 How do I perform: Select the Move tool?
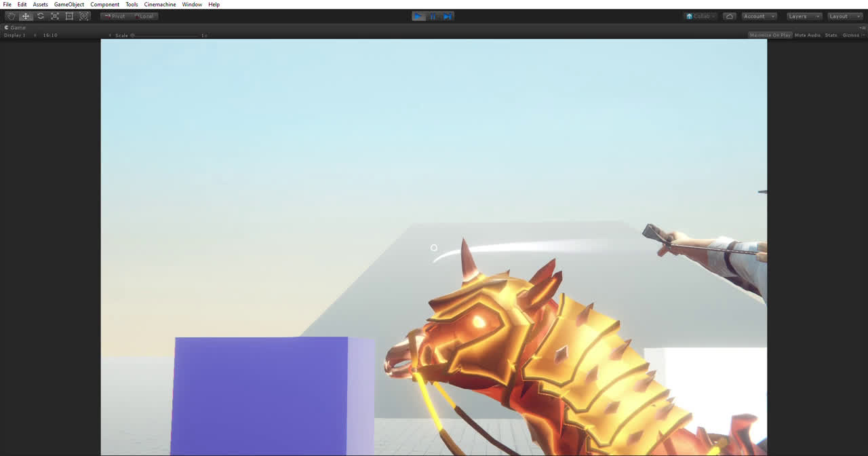pos(26,16)
